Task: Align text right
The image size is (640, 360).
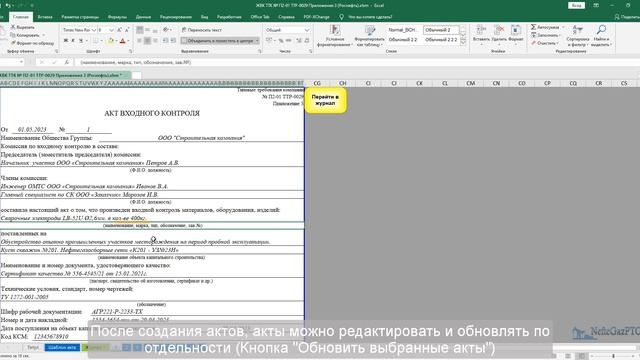Action: click(x=155, y=41)
